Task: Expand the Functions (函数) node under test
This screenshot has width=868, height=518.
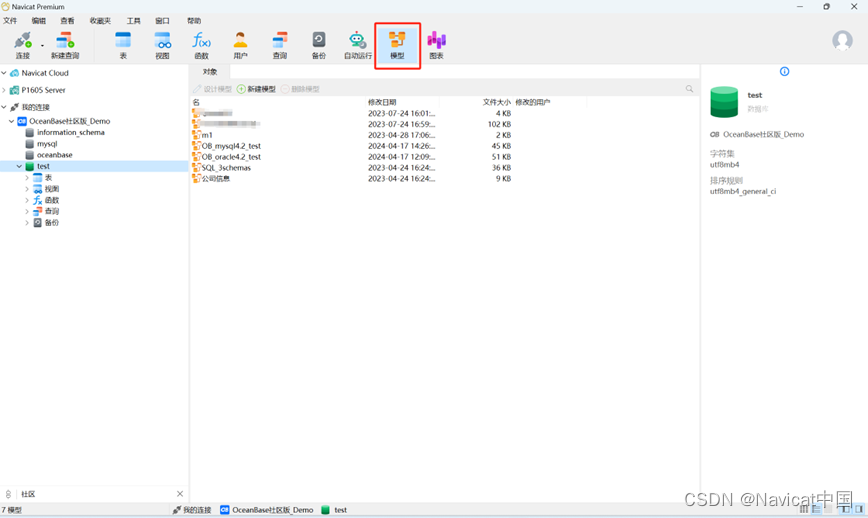Action: click(27, 200)
